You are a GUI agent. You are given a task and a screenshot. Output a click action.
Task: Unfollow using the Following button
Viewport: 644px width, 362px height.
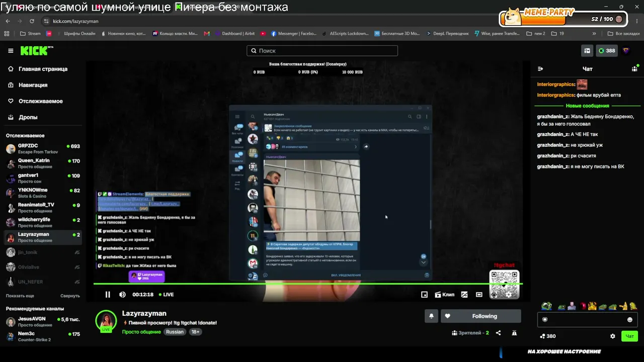click(x=481, y=316)
